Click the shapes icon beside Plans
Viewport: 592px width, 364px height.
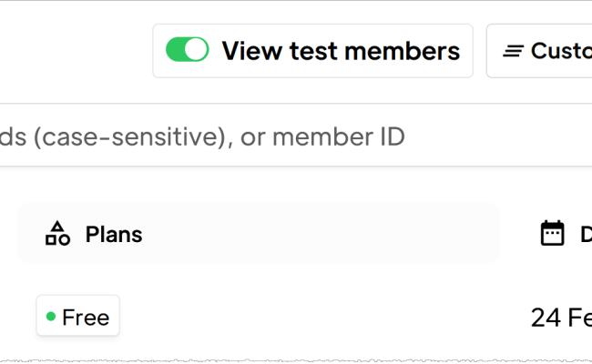(x=57, y=234)
